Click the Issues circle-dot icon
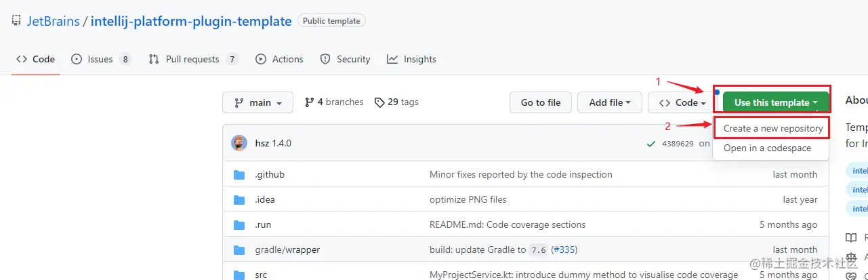The height and width of the screenshot is (280, 868). pos(77,59)
